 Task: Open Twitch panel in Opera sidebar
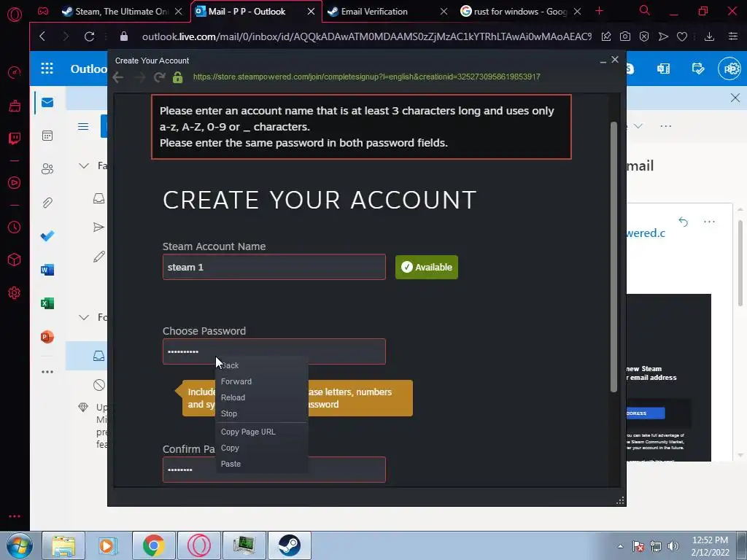15,139
